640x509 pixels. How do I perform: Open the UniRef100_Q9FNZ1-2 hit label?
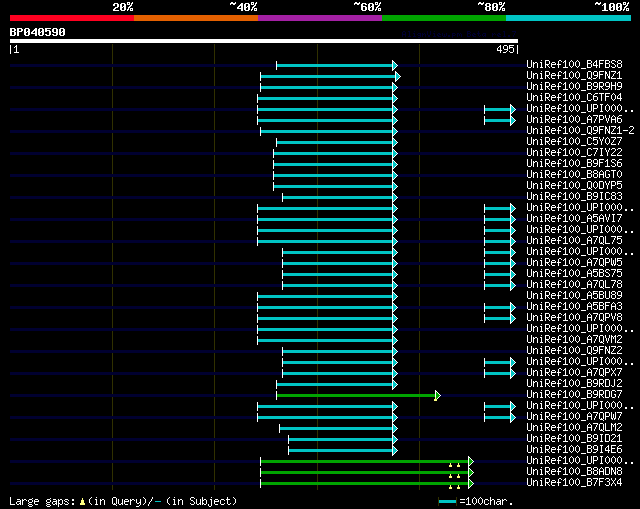[580, 130]
